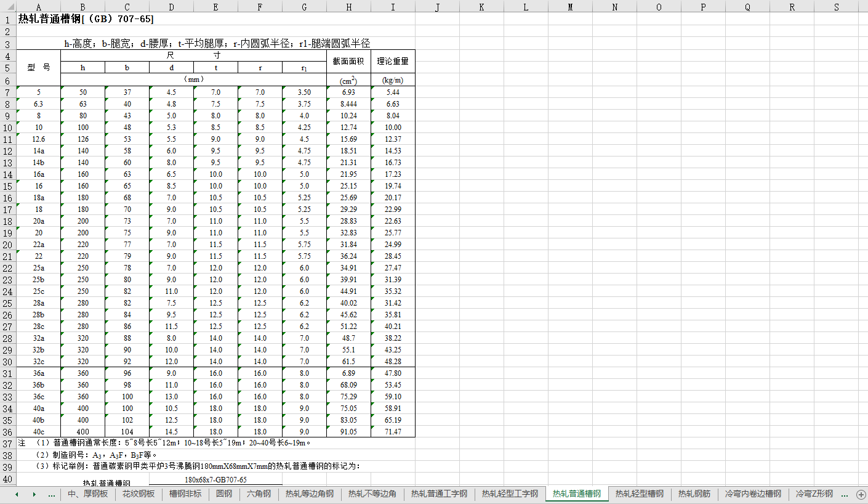This screenshot has height=504, width=868.
Task: Select the r1 value 3.50
Action: (305, 92)
